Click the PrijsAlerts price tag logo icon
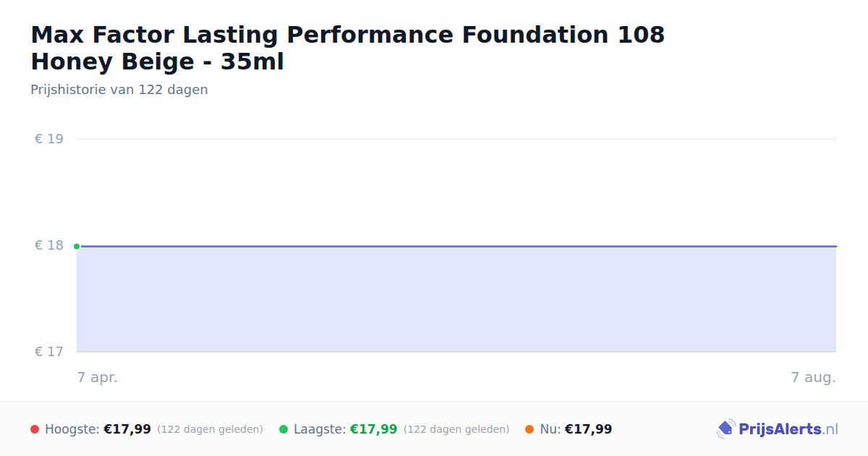This screenshot has width=868, height=456. [x=726, y=429]
